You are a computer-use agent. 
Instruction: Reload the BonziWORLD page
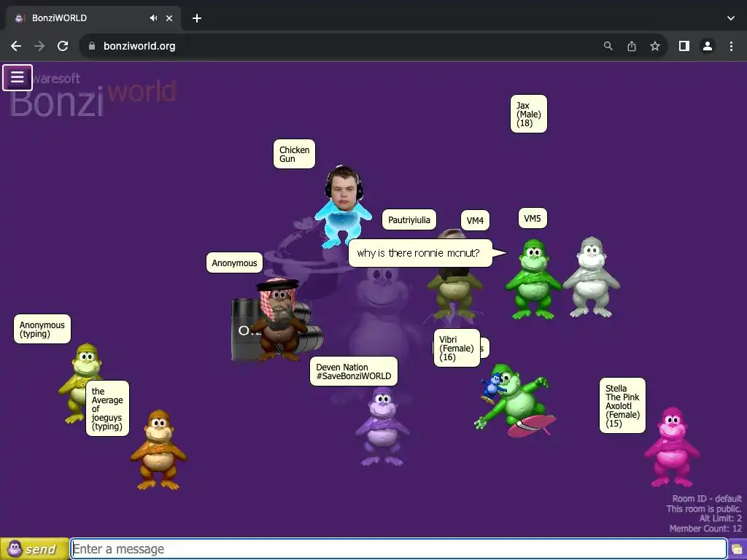pyautogui.click(x=63, y=46)
